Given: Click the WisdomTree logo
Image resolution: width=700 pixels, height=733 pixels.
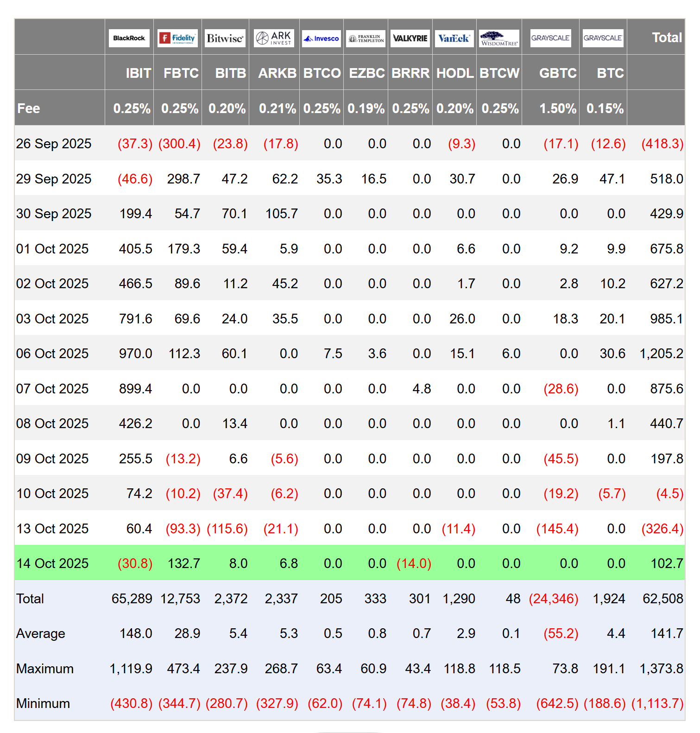Looking at the screenshot, I should [x=499, y=38].
